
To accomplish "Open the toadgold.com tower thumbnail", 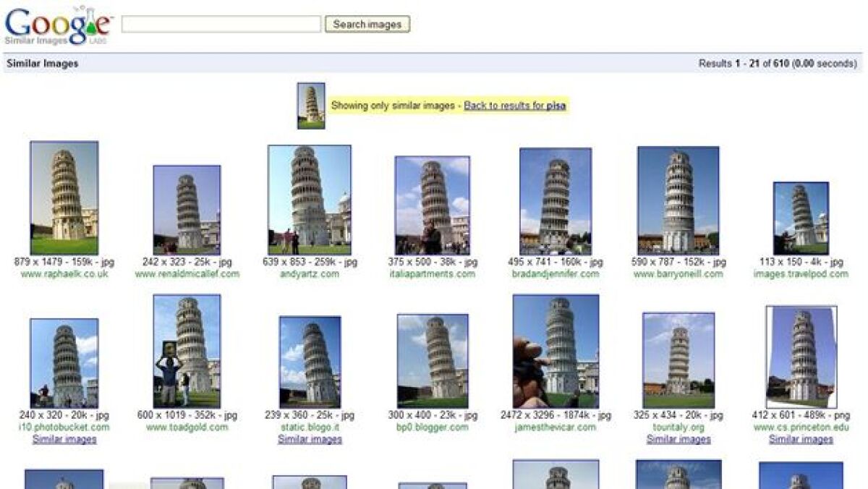I will pos(187,351).
